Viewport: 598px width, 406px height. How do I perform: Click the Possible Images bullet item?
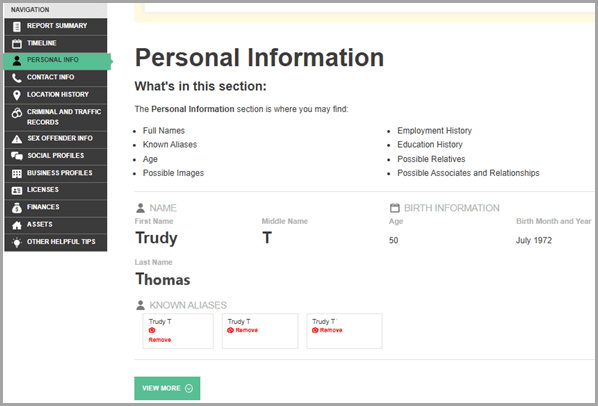[174, 173]
